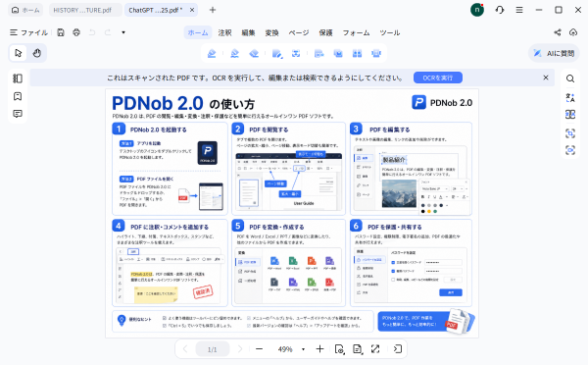Go to the next page arrow
Image resolution: width=588 pixels, height=365 pixels.
(240, 349)
